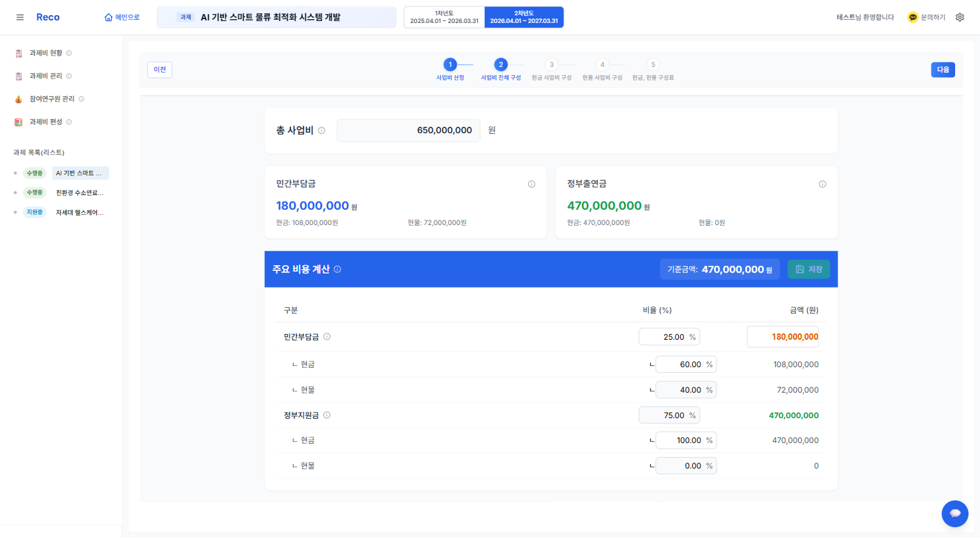
Task: Click the 다음 button
Action: pos(943,69)
